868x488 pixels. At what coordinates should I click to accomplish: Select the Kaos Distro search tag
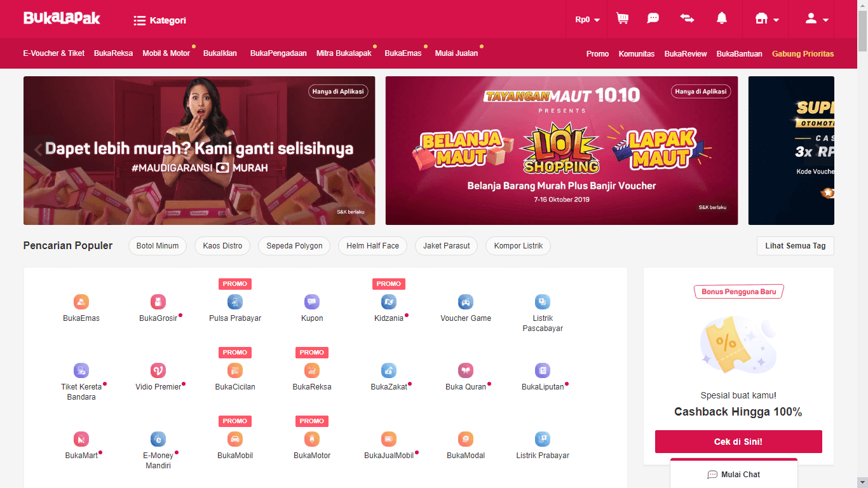pyautogui.click(x=222, y=246)
